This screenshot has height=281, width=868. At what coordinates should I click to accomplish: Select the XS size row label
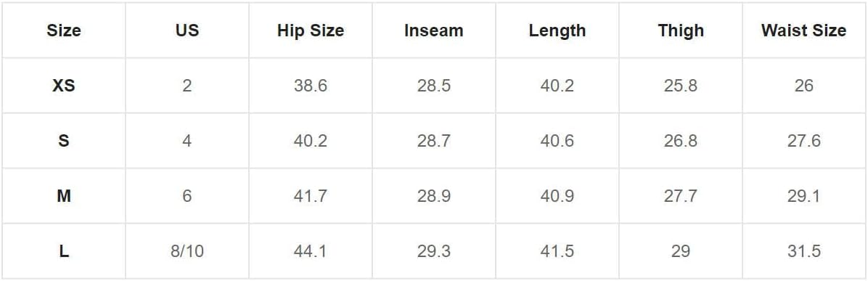(64, 86)
